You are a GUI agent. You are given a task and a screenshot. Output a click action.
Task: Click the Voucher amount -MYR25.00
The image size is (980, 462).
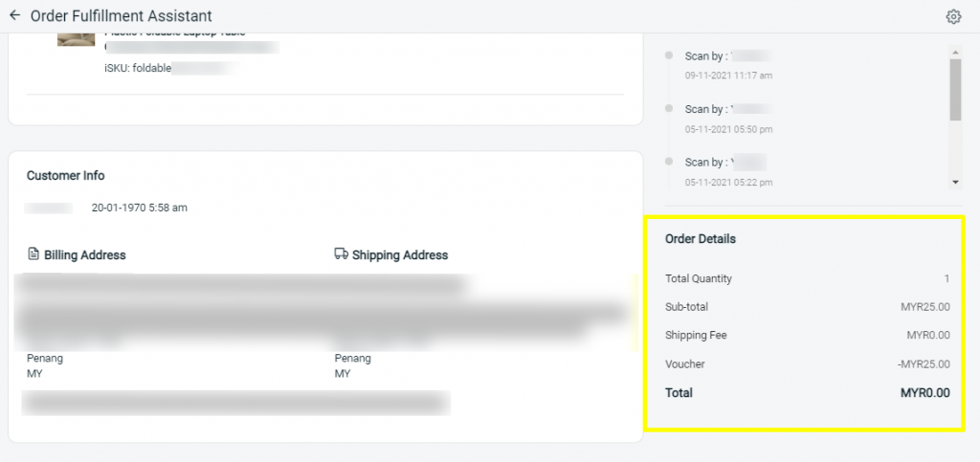(x=922, y=364)
